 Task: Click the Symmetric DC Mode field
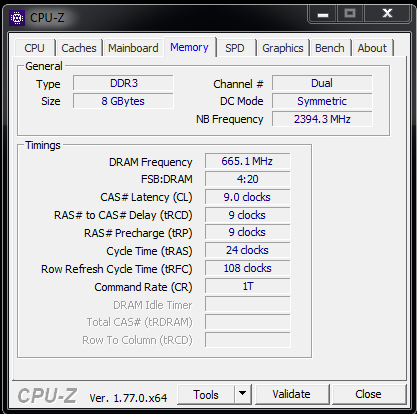coord(322,101)
